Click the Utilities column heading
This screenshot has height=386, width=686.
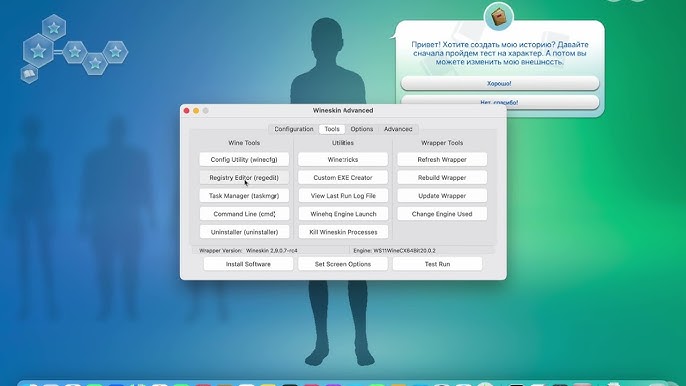343,143
